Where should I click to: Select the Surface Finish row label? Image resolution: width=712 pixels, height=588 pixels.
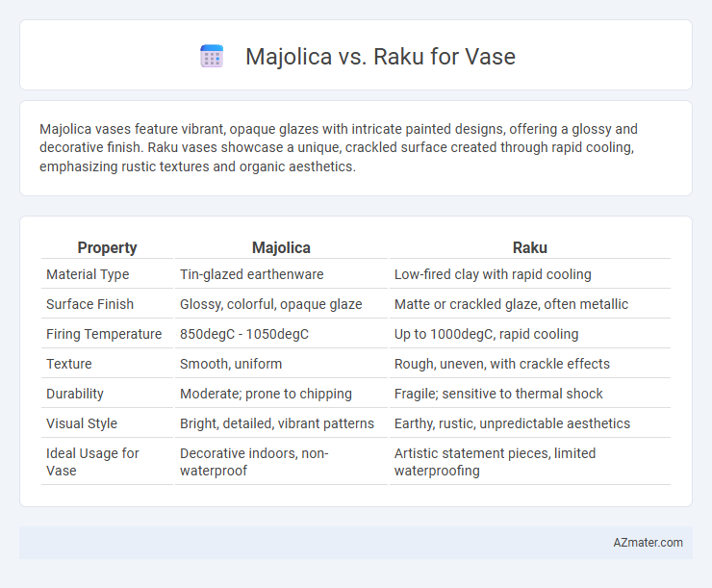pyautogui.click(x=89, y=304)
